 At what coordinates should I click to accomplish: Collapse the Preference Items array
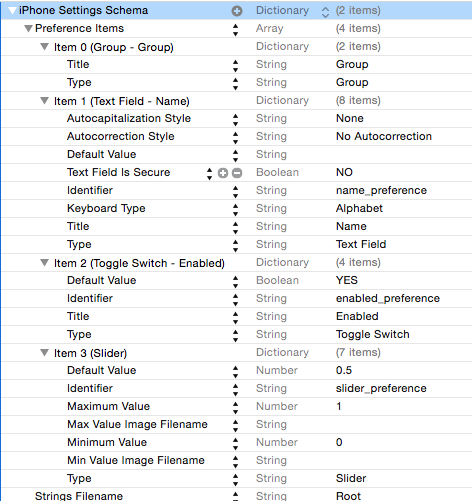(28, 29)
